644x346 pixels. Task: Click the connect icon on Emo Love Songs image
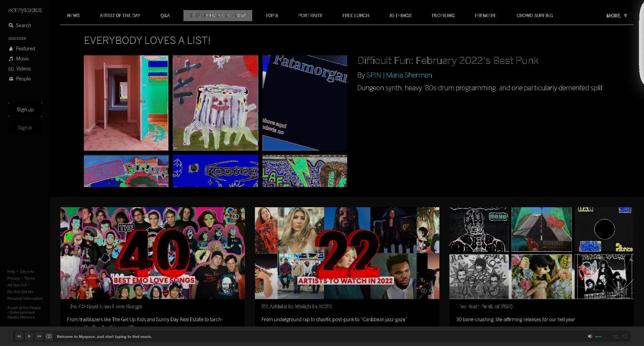[235, 217]
